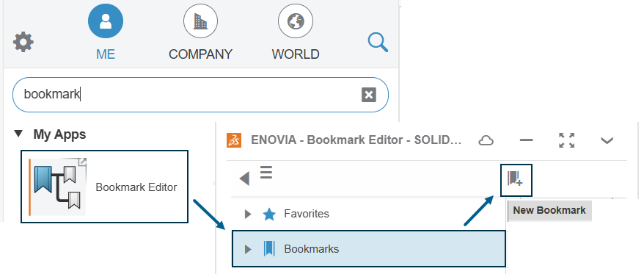Collapse panel using left arrow

(x=244, y=179)
